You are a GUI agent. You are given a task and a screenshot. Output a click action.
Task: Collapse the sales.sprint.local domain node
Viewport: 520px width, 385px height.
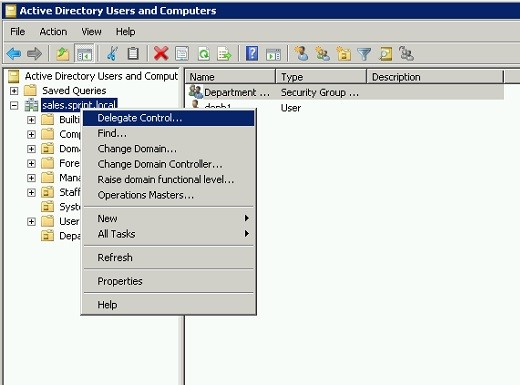pos(14,106)
